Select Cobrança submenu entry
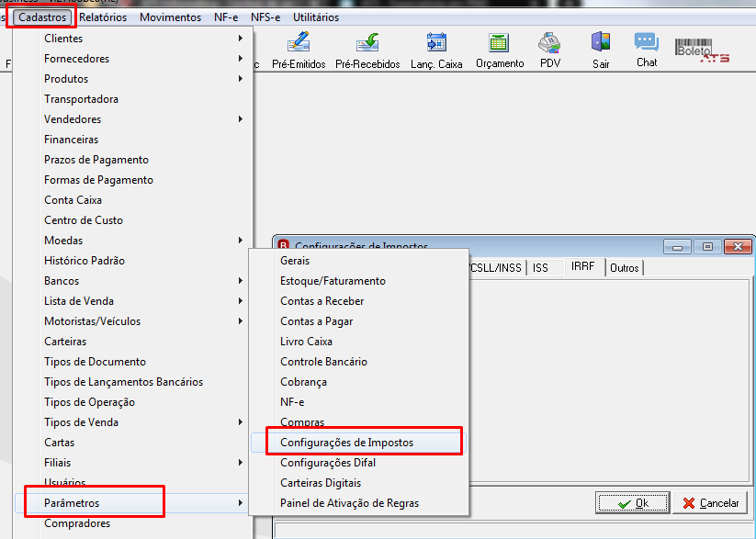This screenshot has height=539, width=756. pyautogui.click(x=359, y=382)
